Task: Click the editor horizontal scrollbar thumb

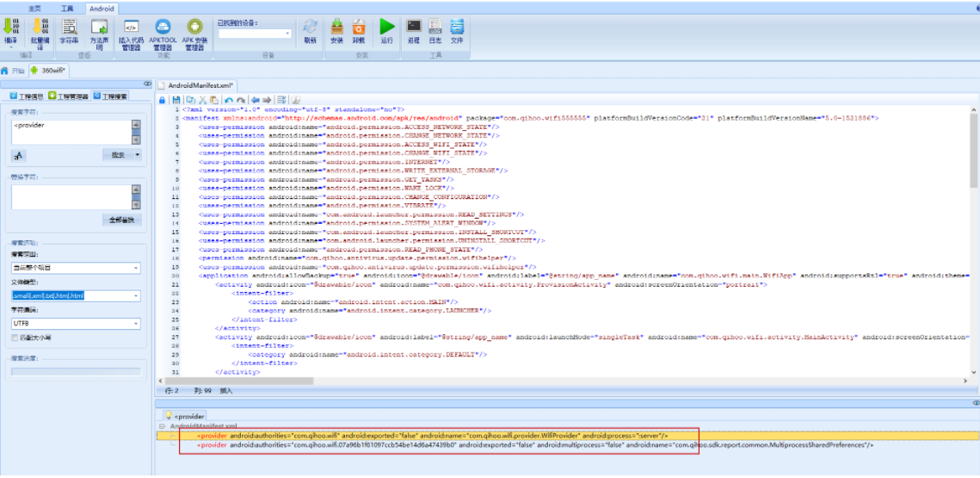Action: tap(239, 381)
